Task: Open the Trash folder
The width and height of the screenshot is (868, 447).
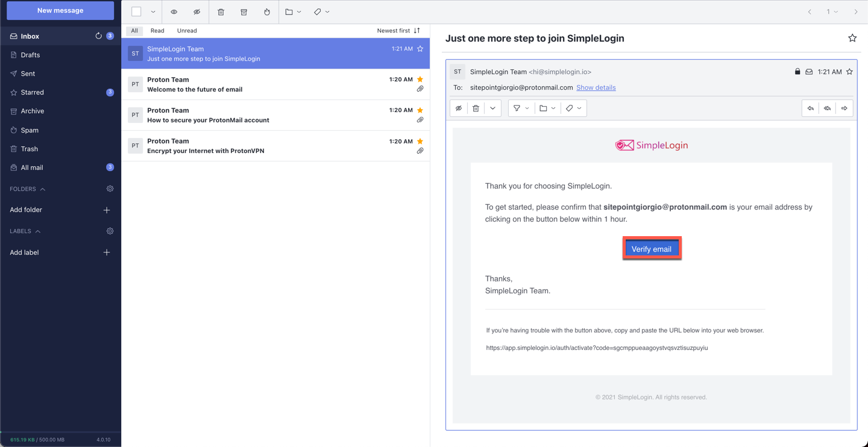Action: click(60, 149)
